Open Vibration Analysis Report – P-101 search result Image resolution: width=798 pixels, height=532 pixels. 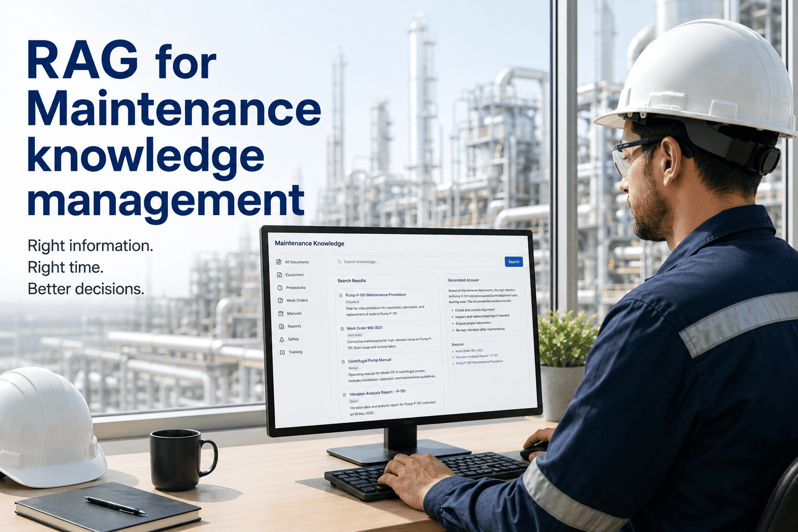pos(377,393)
